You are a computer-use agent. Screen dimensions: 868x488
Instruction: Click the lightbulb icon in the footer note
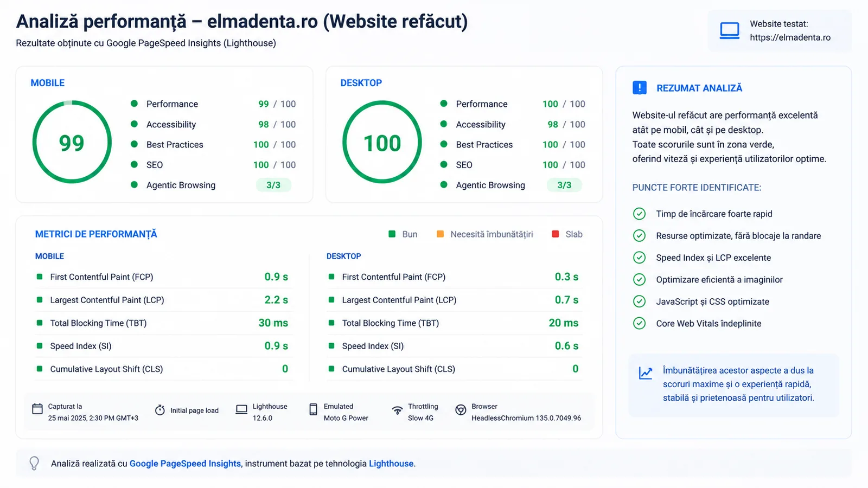34,463
